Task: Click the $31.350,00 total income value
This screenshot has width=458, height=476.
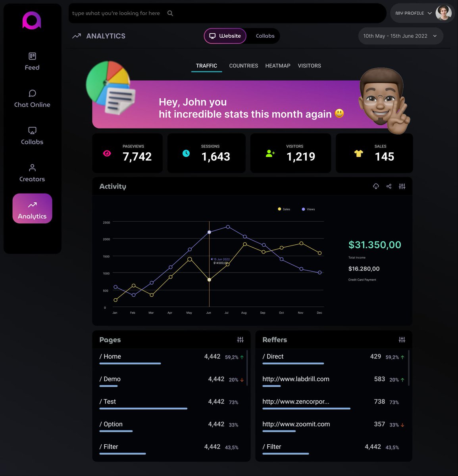Action: [375, 245]
